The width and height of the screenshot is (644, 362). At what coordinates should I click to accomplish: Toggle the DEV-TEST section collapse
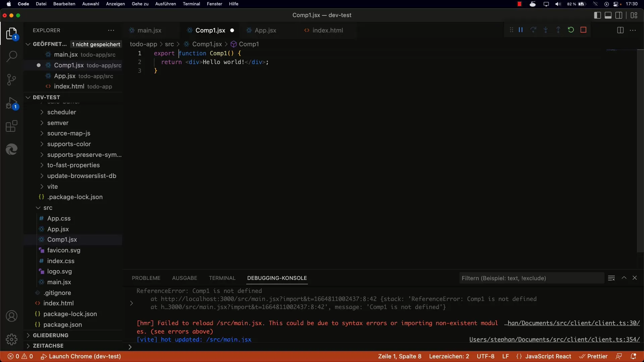coord(28,97)
